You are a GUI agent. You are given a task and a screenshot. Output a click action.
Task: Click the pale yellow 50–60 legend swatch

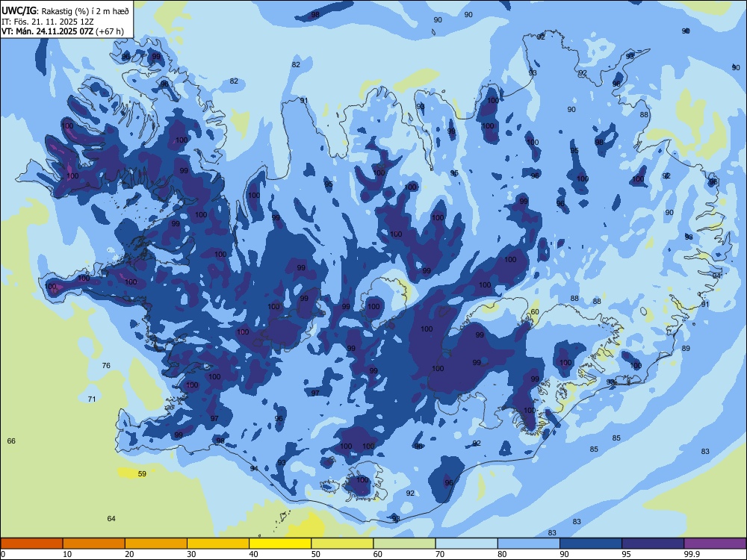click(x=342, y=544)
